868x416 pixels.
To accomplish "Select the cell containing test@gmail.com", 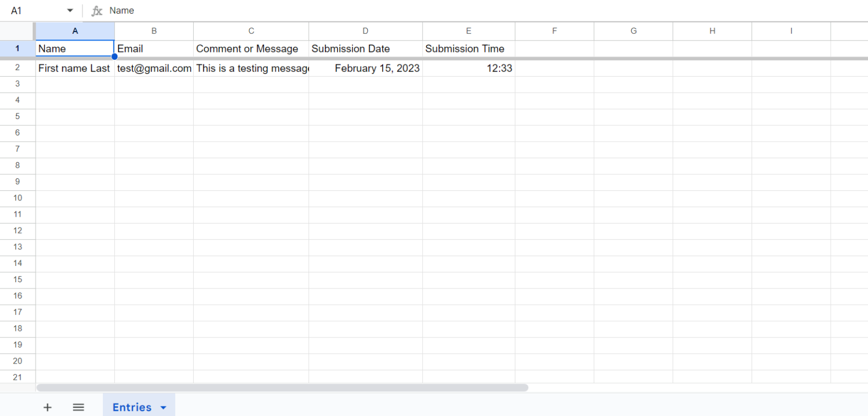I will coord(154,68).
